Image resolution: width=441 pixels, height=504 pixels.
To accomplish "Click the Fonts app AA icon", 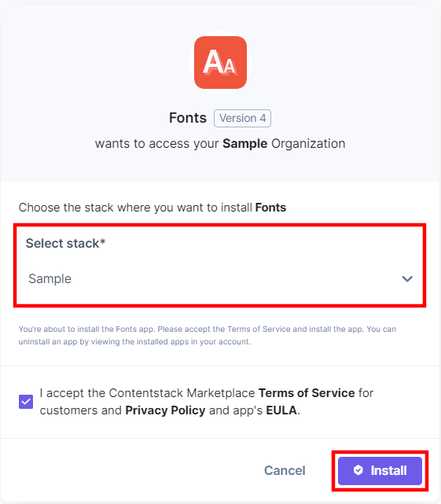I will (x=220, y=62).
